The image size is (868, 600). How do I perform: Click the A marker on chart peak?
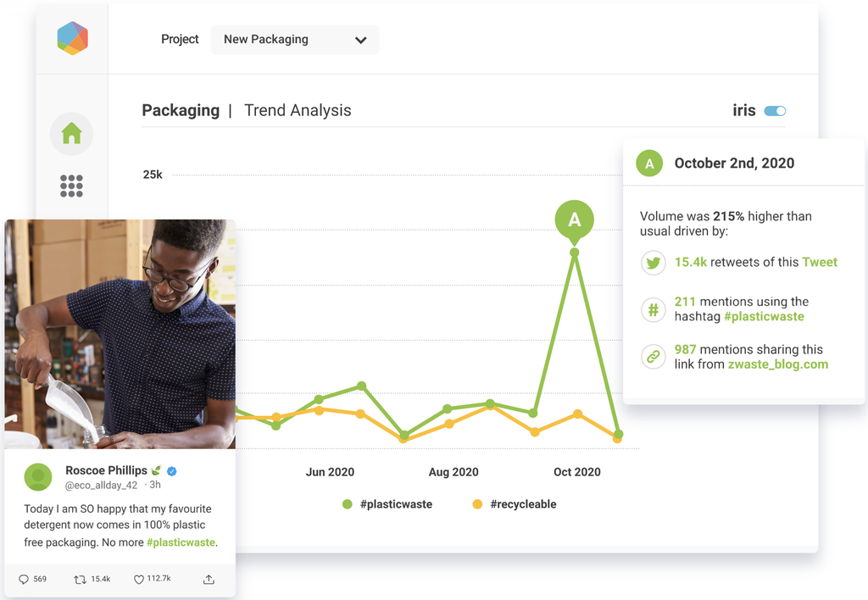(x=574, y=220)
